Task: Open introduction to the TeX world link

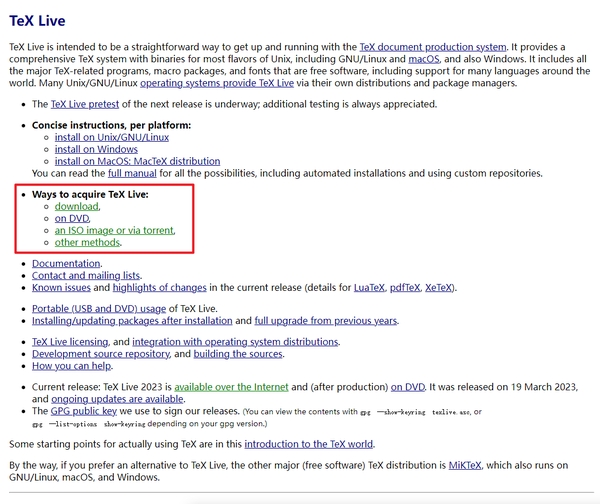Action: point(308,444)
